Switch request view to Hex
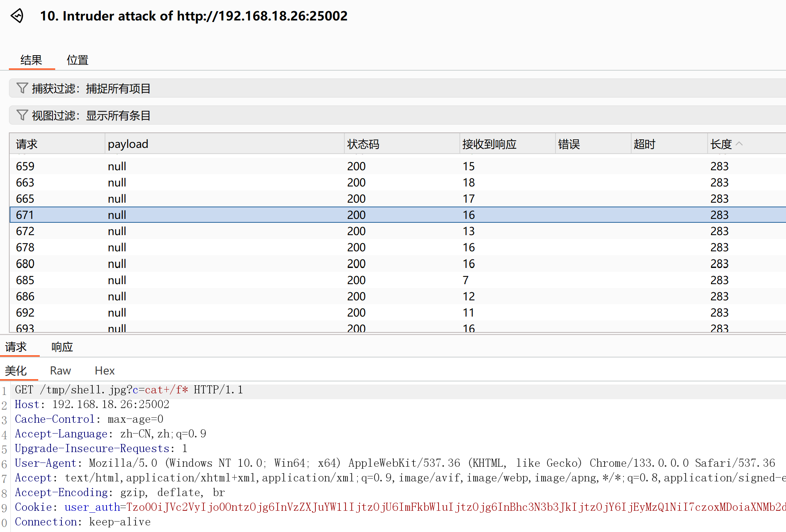This screenshot has width=786, height=532. pos(105,371)
